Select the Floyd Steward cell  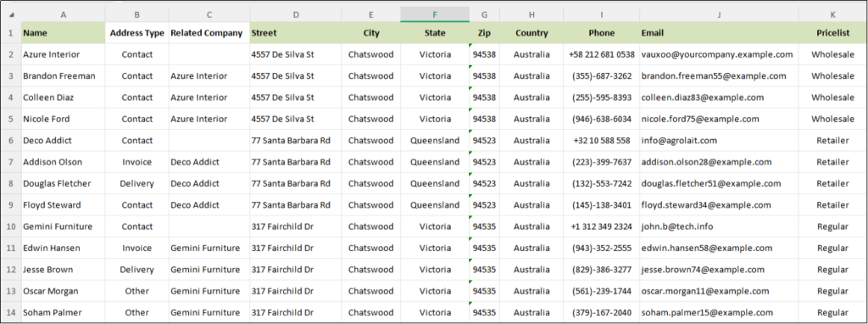63,205
